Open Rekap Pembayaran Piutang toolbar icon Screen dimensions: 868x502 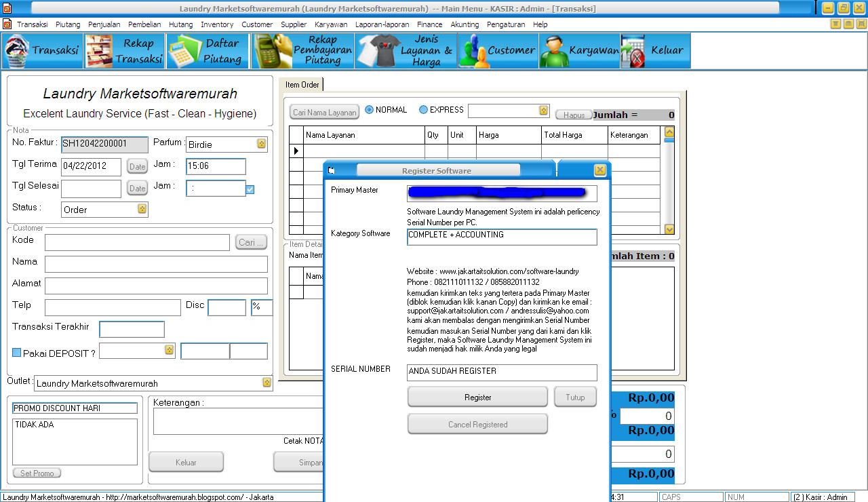click(302, 50)
